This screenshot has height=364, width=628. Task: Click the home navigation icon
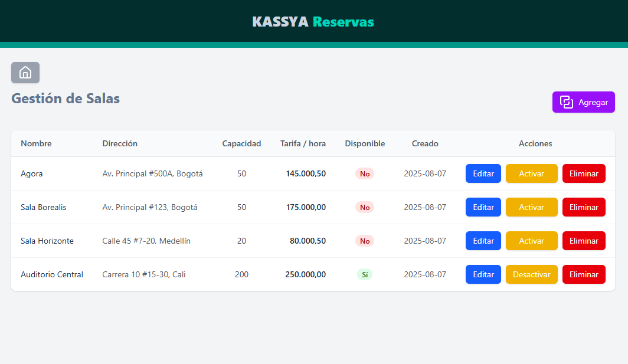point(25,73)
